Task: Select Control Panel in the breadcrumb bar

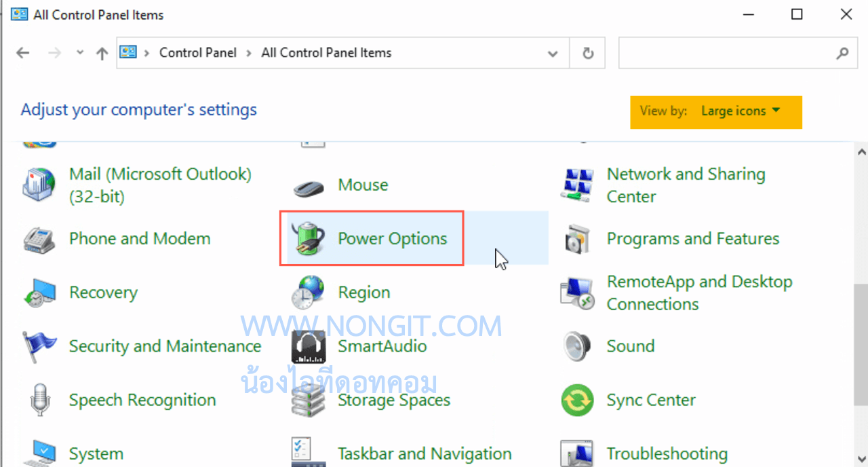Action: pos(197,52)
